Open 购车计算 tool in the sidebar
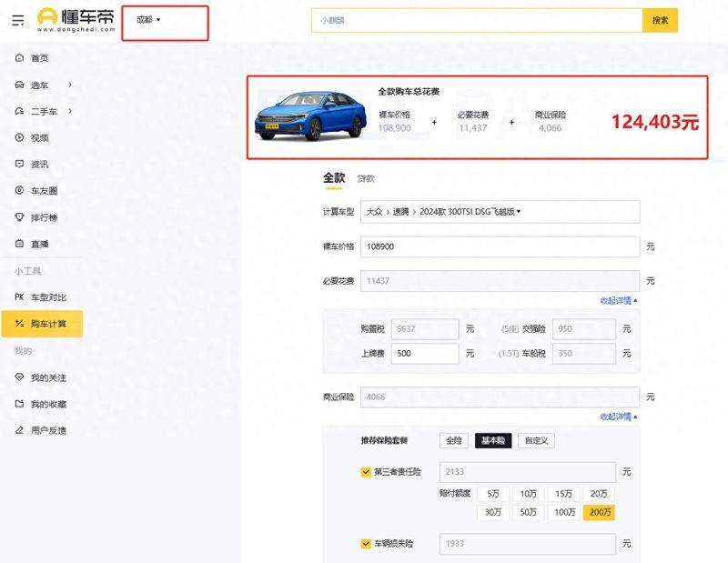Screen dimensions: 728x563 42,324
